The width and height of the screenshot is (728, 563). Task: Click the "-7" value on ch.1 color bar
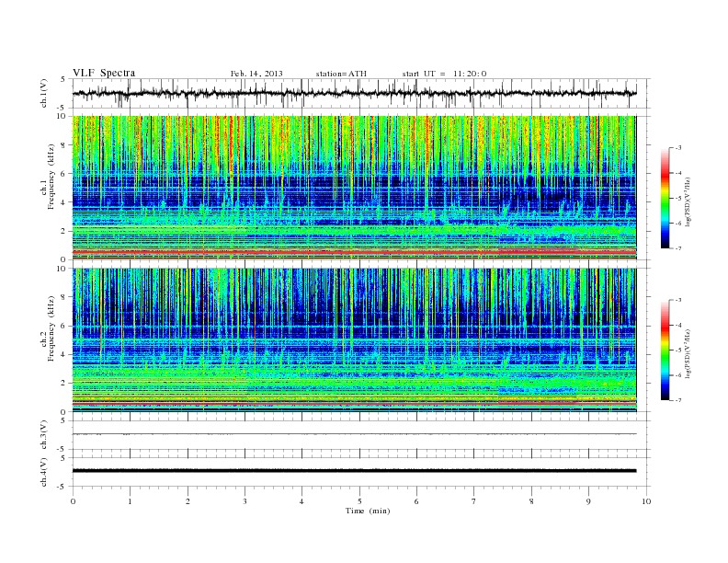click(x=678, y=248)
